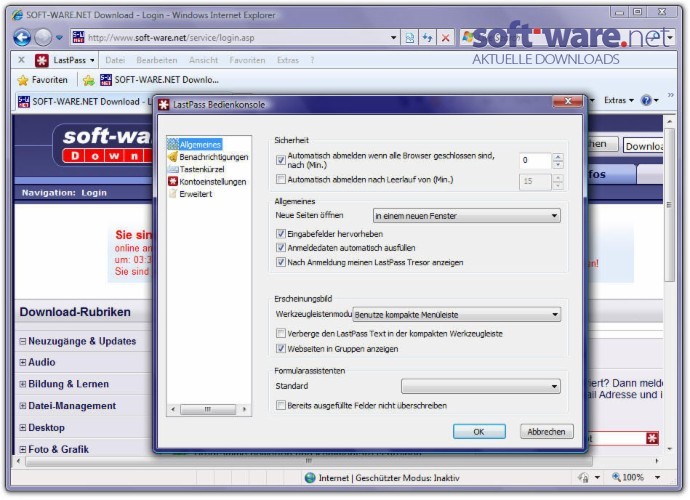Image resolution: width=690 pixels, height=500 pixels.
Task: Open the Neue Seiten öffnen dropdown
Action: pos(466,216)
